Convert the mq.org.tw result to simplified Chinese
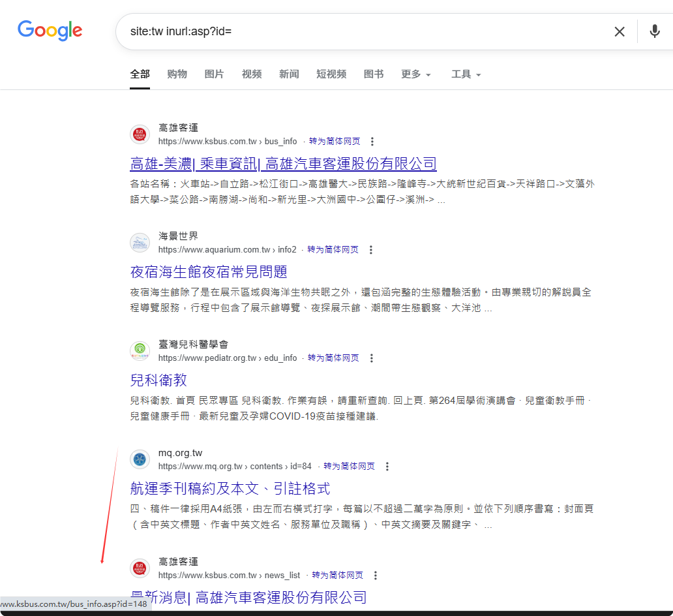 pyautogui.click(x=349, y=467)
